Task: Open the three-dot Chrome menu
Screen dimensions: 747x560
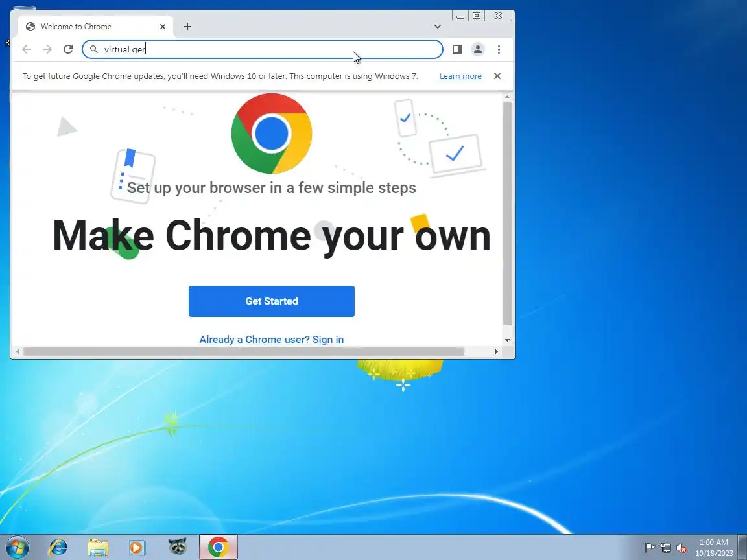Action: coord(499,49)
